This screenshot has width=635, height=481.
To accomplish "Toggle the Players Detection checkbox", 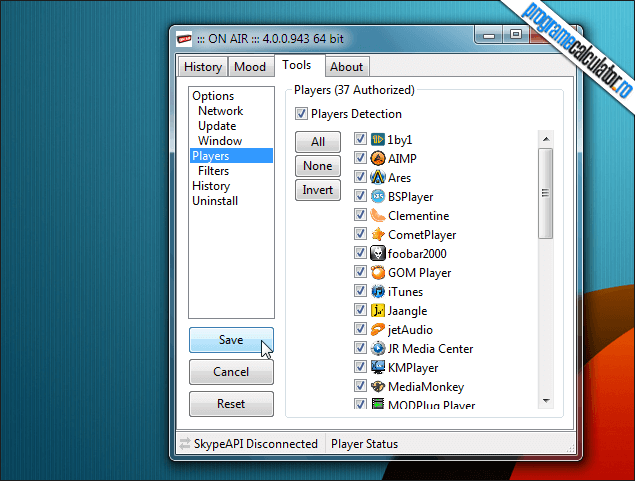I will tap(301, 113).
